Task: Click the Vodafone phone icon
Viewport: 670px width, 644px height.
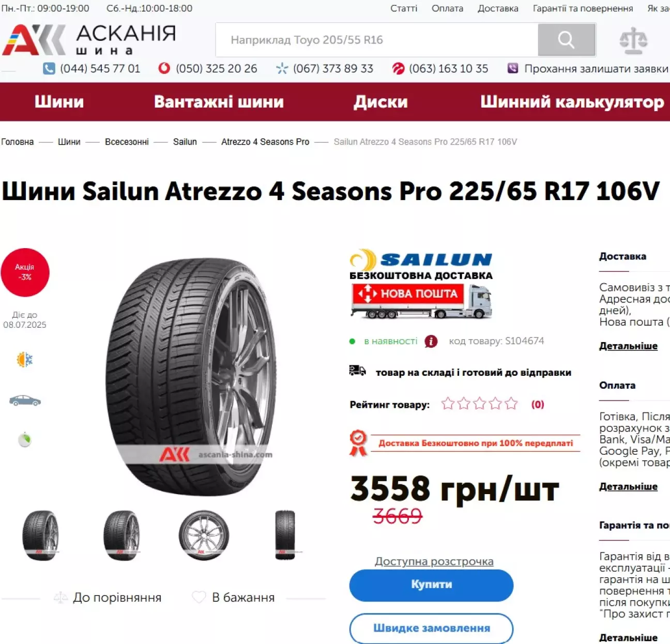Action: [164, 68]
